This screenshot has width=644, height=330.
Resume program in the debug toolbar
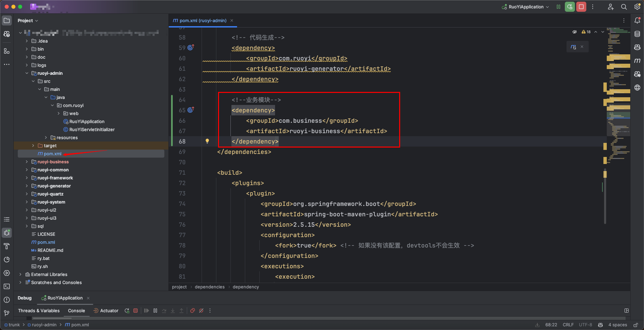click(147, 311)
